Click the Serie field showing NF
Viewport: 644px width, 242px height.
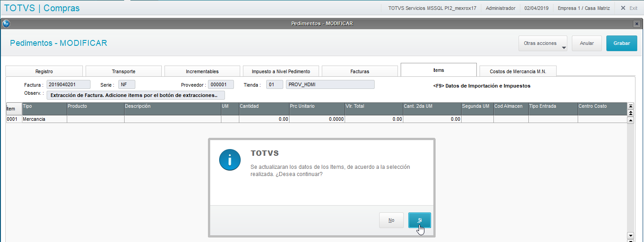click(126, 84)
